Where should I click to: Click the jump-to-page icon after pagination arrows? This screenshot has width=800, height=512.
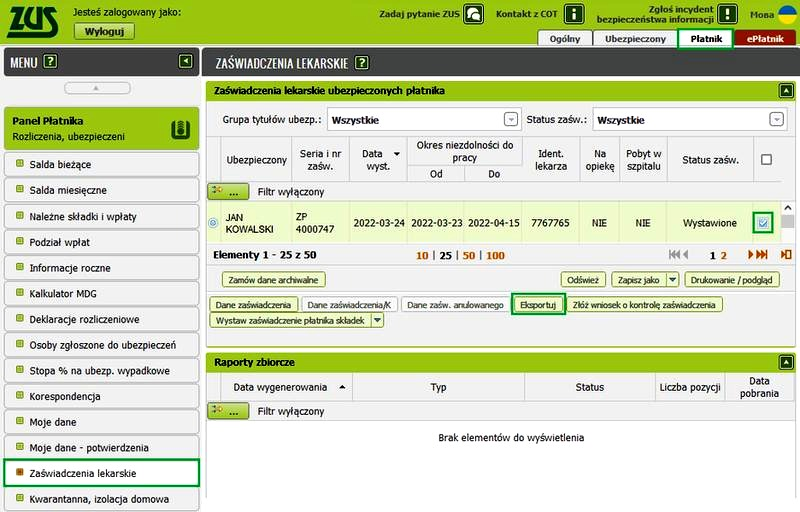[x=786, y=254]
